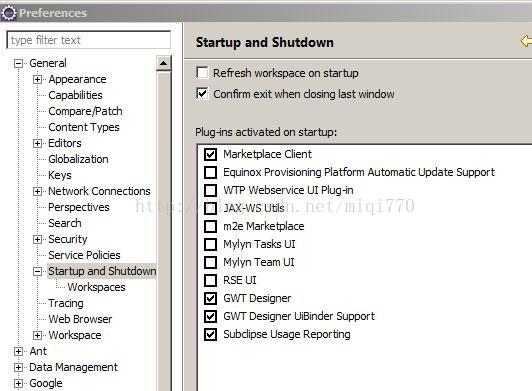Open the Web Browser preferences page
The width and height of the screenshot is (532, 391).
point(80,319)
